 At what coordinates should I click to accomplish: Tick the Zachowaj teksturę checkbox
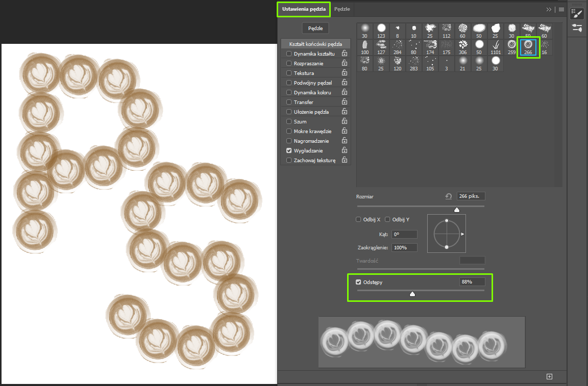click(x=289, y=161)
